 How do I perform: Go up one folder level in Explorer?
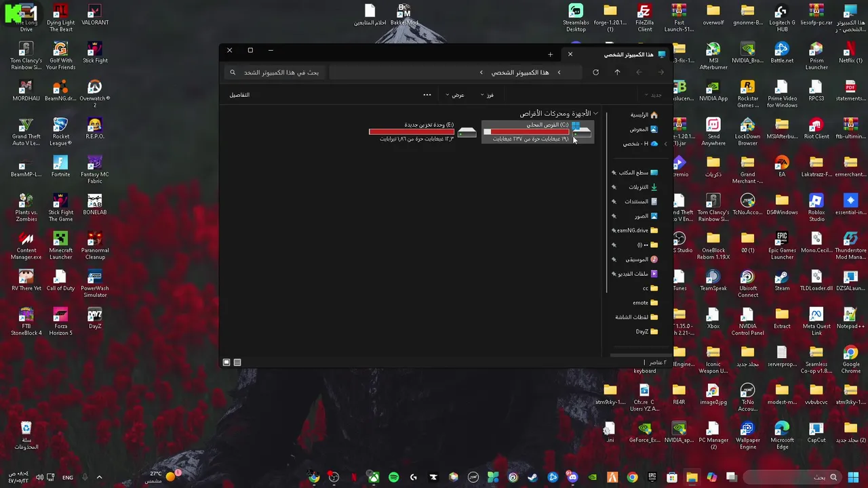point(617,72)
